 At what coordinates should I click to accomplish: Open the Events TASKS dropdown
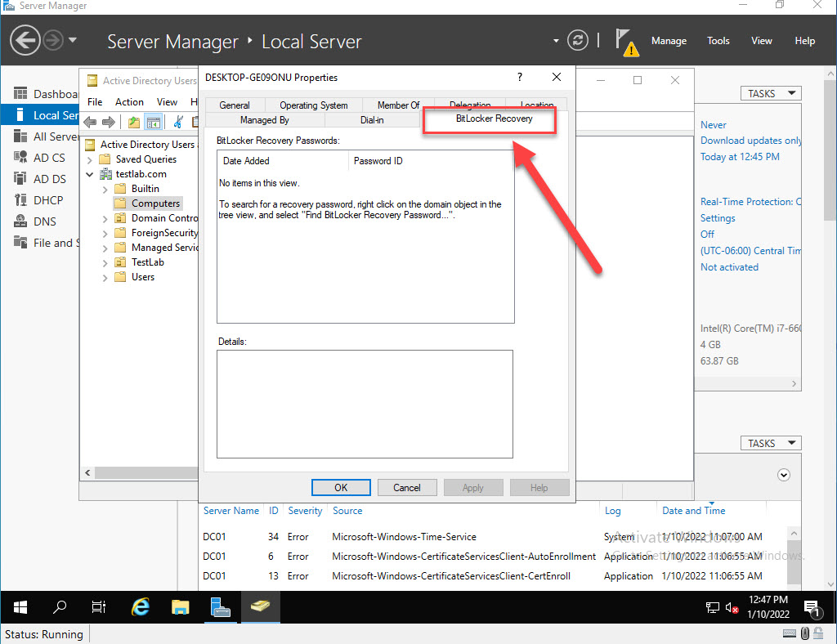coord(771,443)
